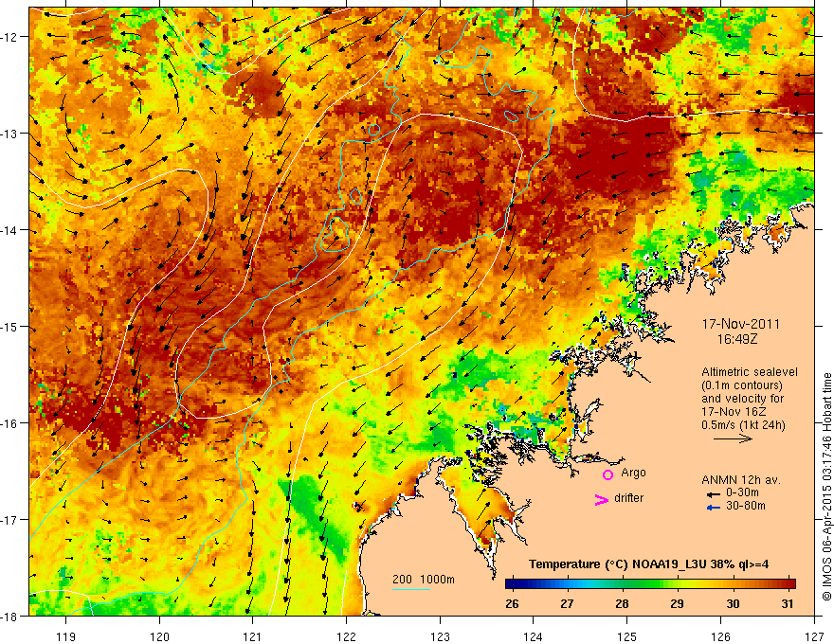The image size is (834, 644).
Task: Click the 30-80m depth label
Action: pyautogui.click(x=746, y=506)
